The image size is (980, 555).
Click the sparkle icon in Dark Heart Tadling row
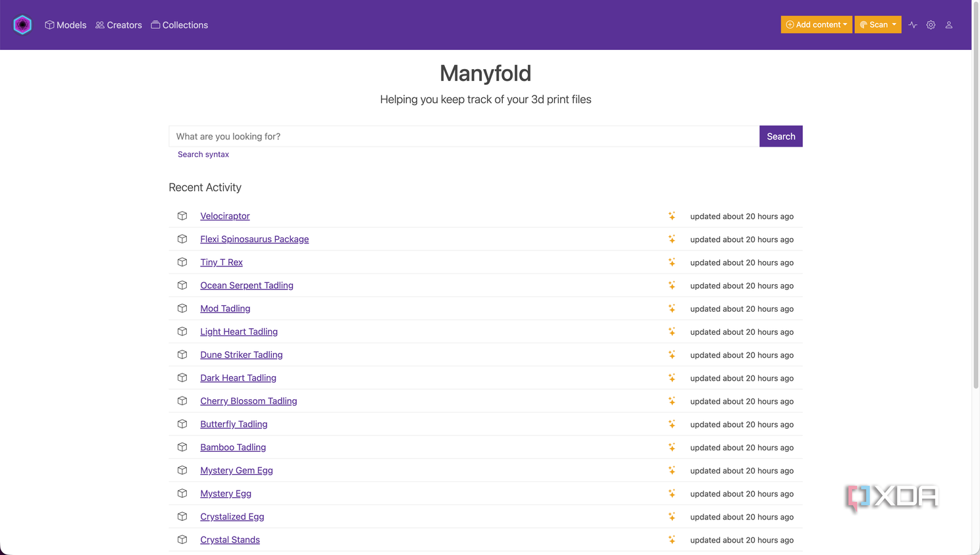pos(672,377)
